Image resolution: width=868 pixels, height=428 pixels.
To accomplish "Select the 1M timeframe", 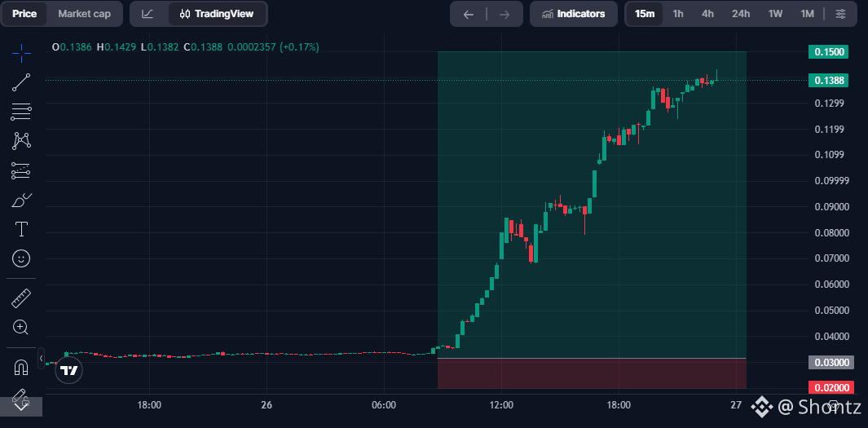I will pyautogui.click(x=807, y=14).
